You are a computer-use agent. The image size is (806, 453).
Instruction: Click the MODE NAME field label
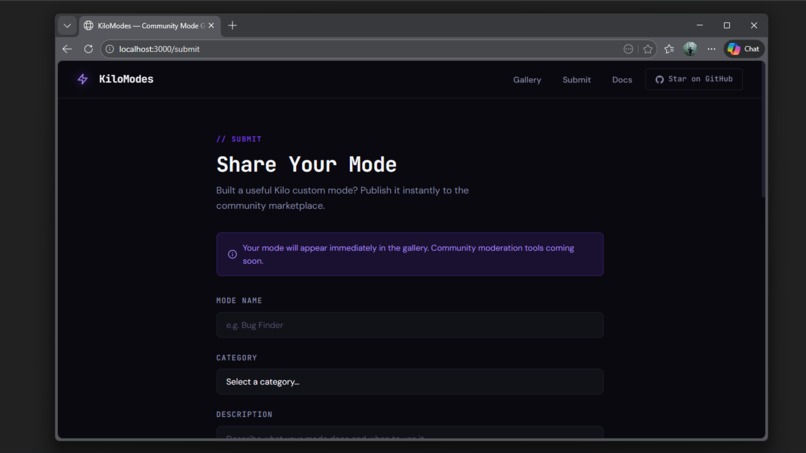239,300
